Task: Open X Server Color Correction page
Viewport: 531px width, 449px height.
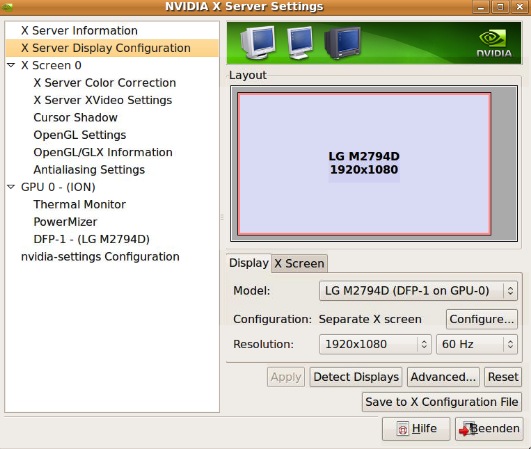Action: tap(105, 83)
